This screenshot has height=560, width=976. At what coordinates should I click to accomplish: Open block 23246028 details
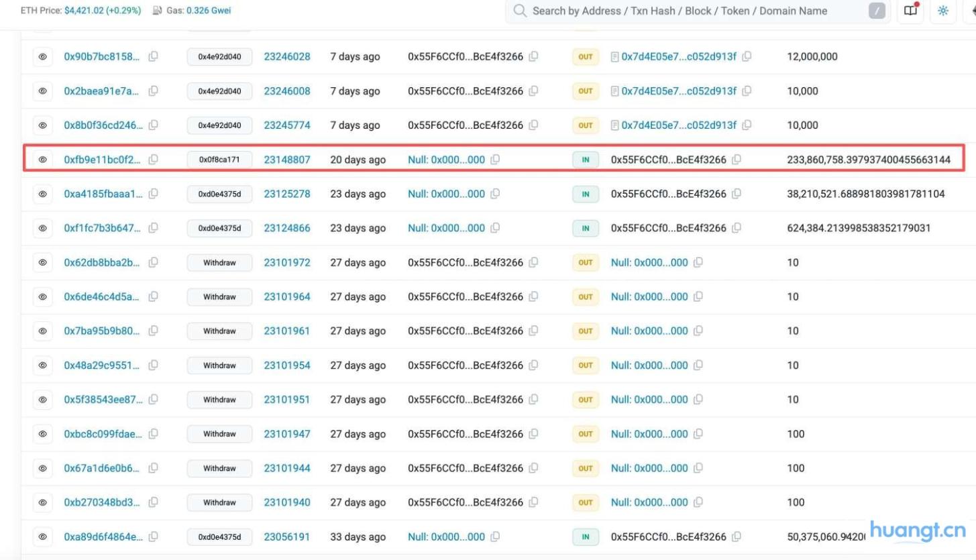click(287, 56)
